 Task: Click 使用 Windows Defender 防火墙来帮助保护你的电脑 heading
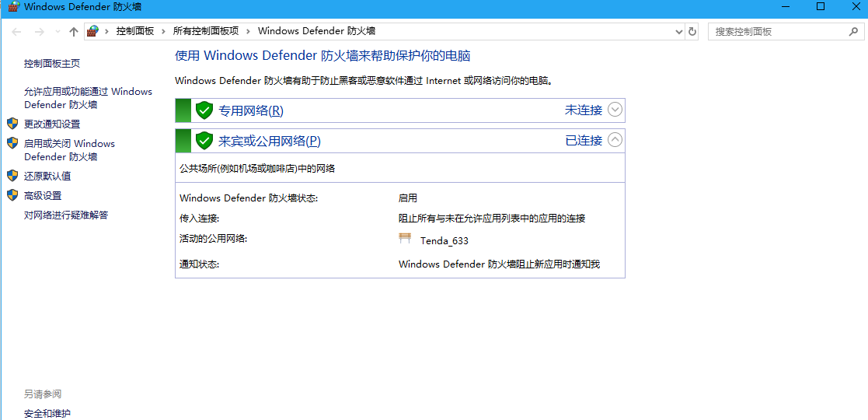pos(322,55)
